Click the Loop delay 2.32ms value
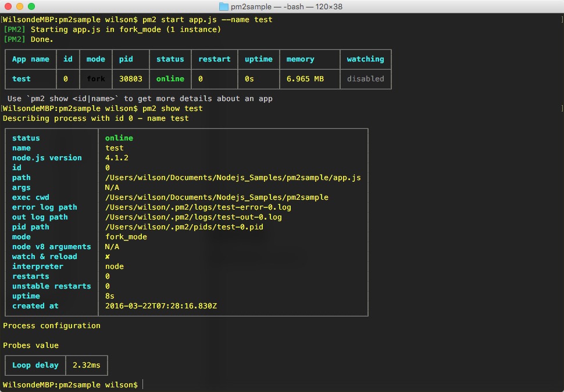Viewport: 564px width, 392px height. tap(87, 365)
